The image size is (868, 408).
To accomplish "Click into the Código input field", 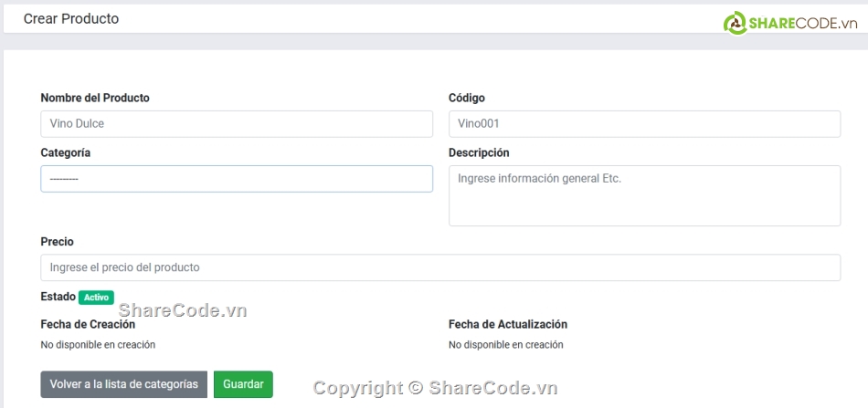I will (644, 124).
